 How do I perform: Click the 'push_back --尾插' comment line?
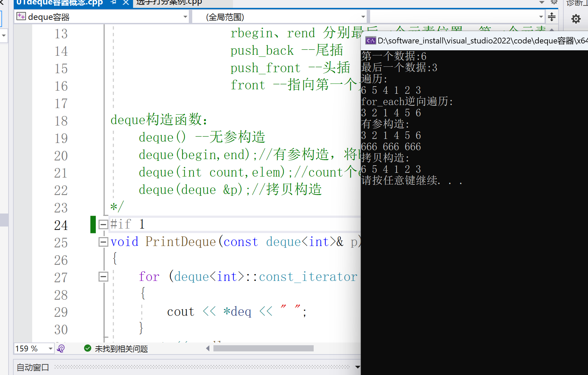[x=287, y=50]
